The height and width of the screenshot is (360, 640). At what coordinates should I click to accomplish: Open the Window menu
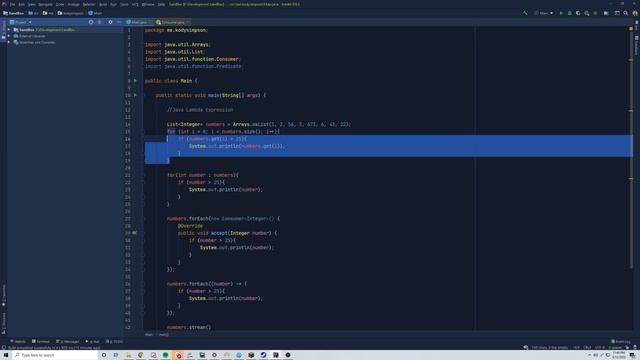148,4
